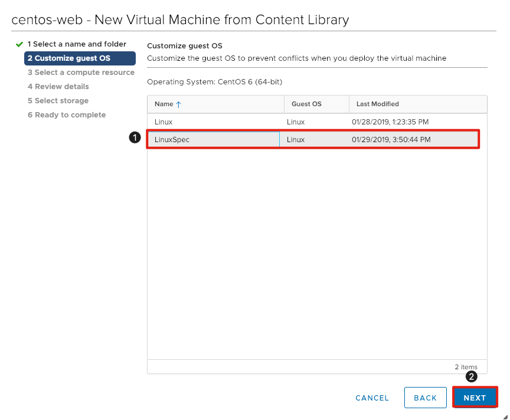Cancel the New Virtual Machine wizard
The image size is (510, 420).
pos(372,398)
